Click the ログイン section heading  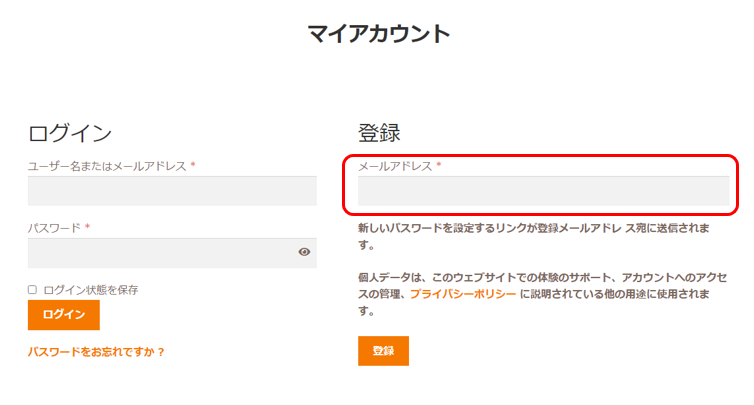[x=70, y=133]
